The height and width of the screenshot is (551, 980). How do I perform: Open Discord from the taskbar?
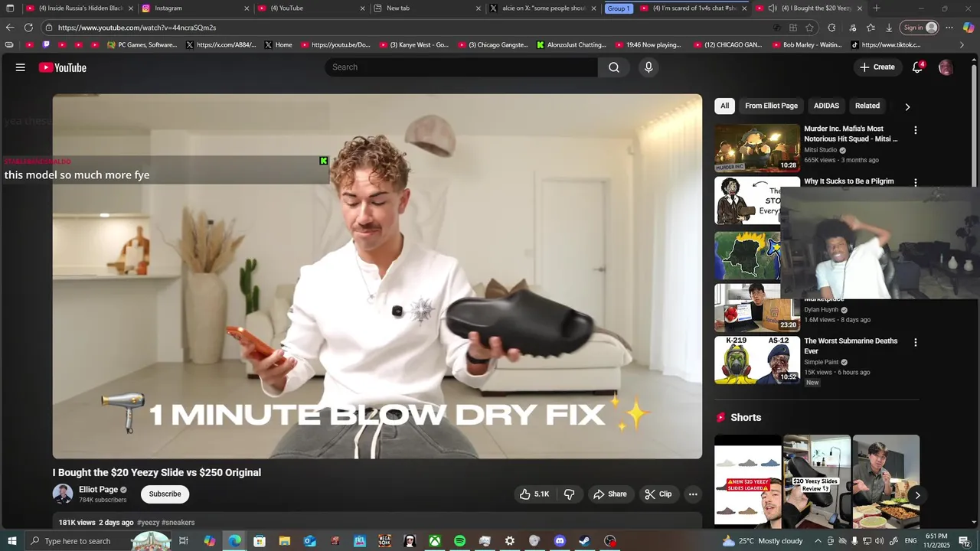click(560, 541)
